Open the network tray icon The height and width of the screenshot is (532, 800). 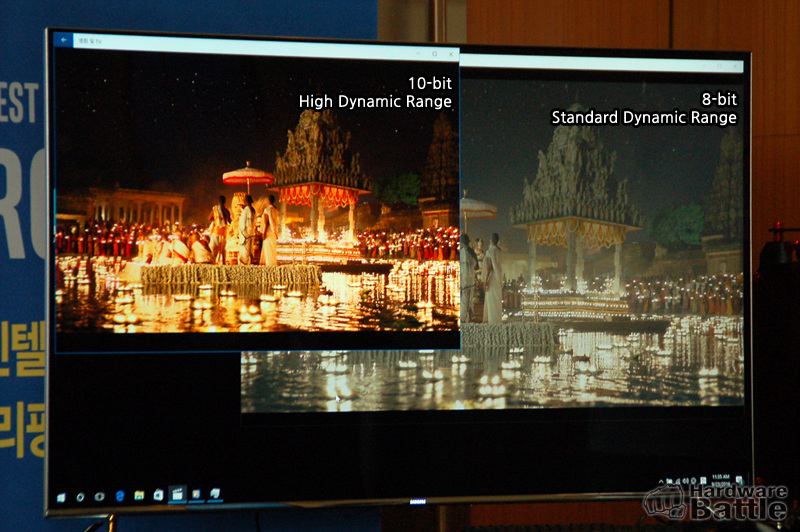point(678,481)
